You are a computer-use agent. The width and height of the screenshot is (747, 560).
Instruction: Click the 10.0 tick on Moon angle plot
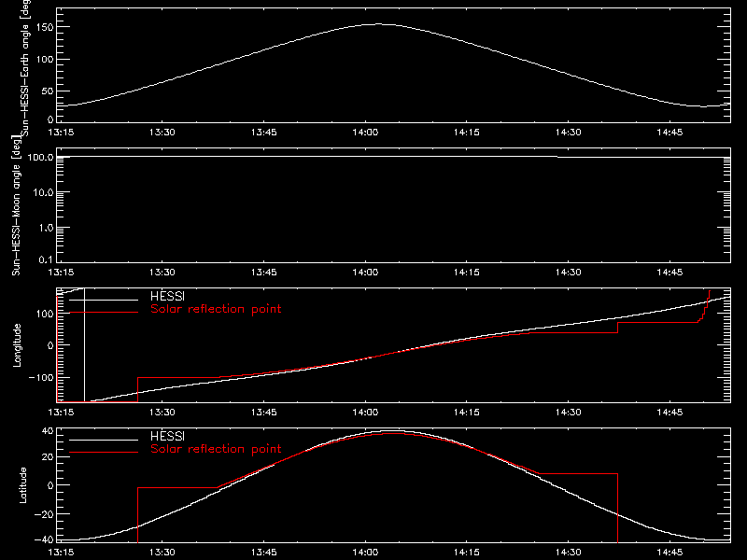coord(43,193)
